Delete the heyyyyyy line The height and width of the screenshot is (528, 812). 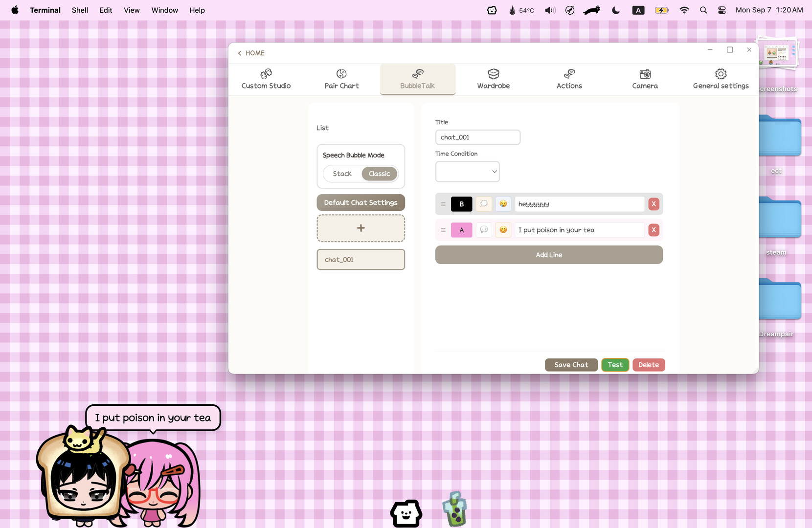point(654,204)
